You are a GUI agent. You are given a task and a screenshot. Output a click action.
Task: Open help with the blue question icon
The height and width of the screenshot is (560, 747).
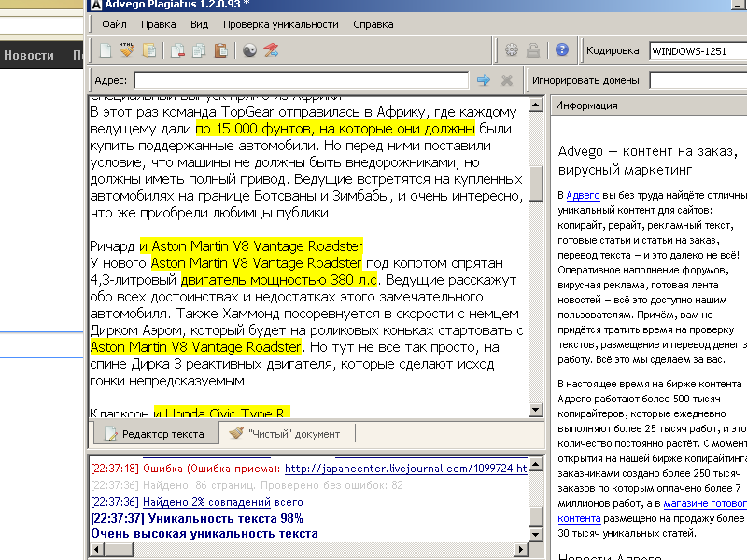click(562, 49)
